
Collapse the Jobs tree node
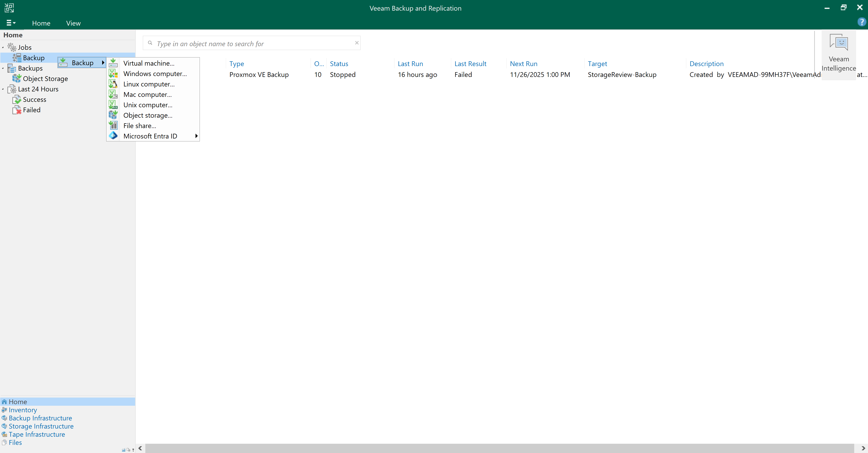point(3,48)
